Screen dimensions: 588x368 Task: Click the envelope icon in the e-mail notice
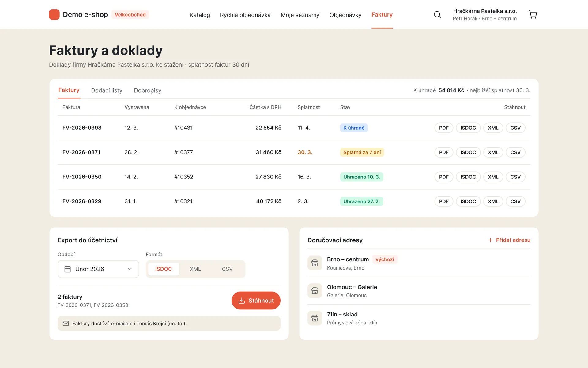point(66,324)
